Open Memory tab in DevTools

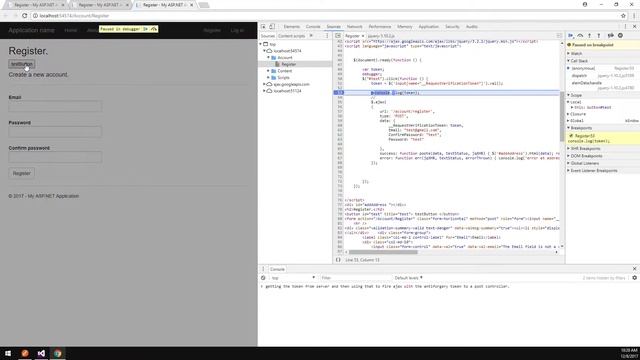point(404,27)
